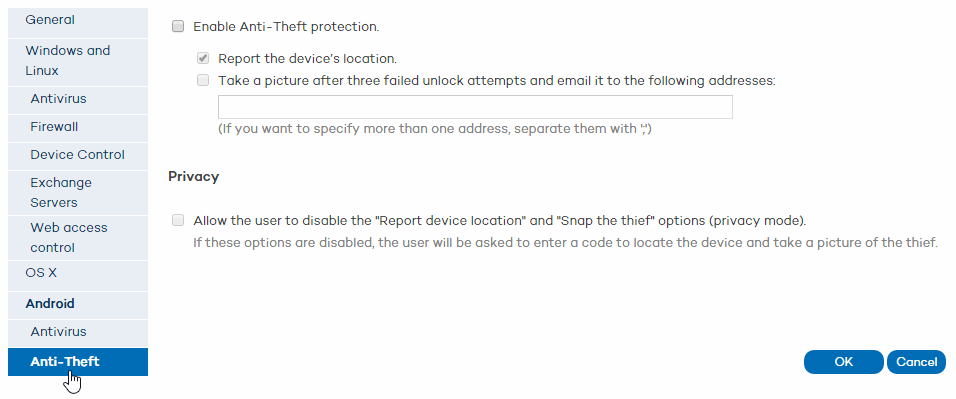The width and height of the screenshot is (956, 399).
Task: Switch to OS X settings
Action: tap(78, 273)
